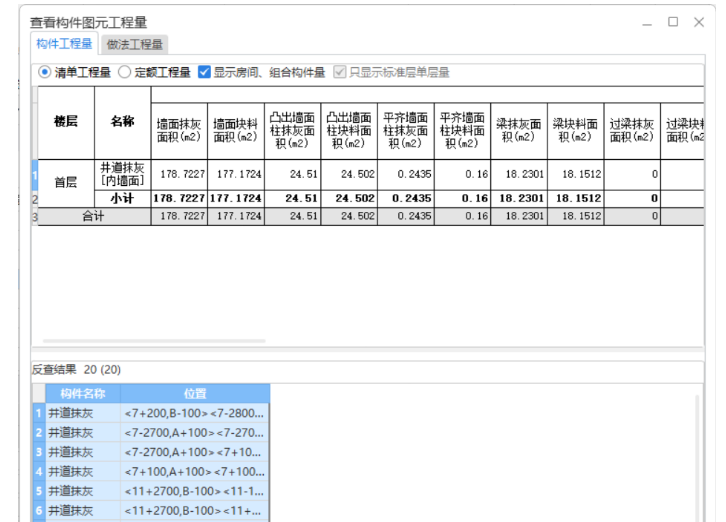Viewport: 726px width, 522px height.
Task: Click the horizontal scrollbar under quantity table
Action: pos(154,341)
